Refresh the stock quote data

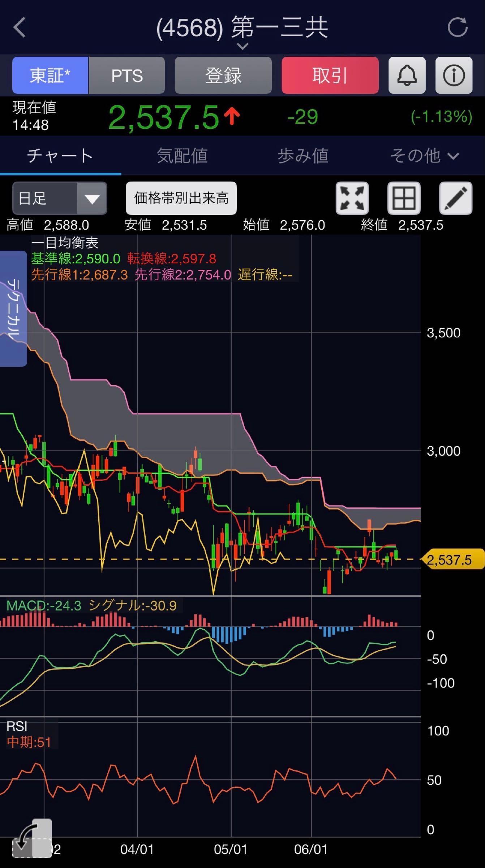pyautogui.click(x=458, y=27)
